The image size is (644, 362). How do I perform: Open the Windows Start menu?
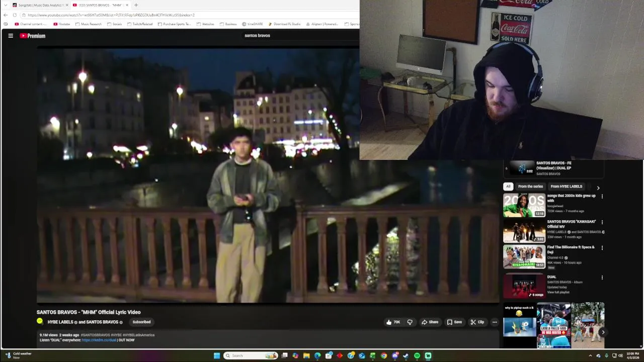[x=217, y=355]
